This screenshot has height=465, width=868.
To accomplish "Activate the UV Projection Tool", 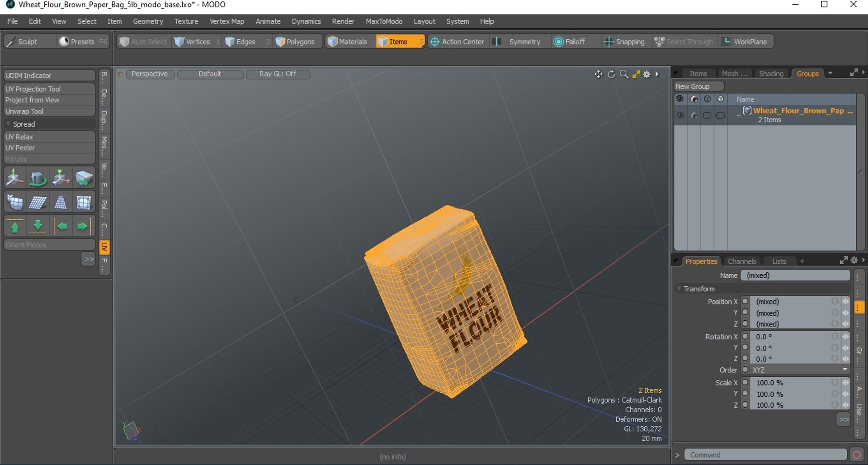I will (50, 89).
